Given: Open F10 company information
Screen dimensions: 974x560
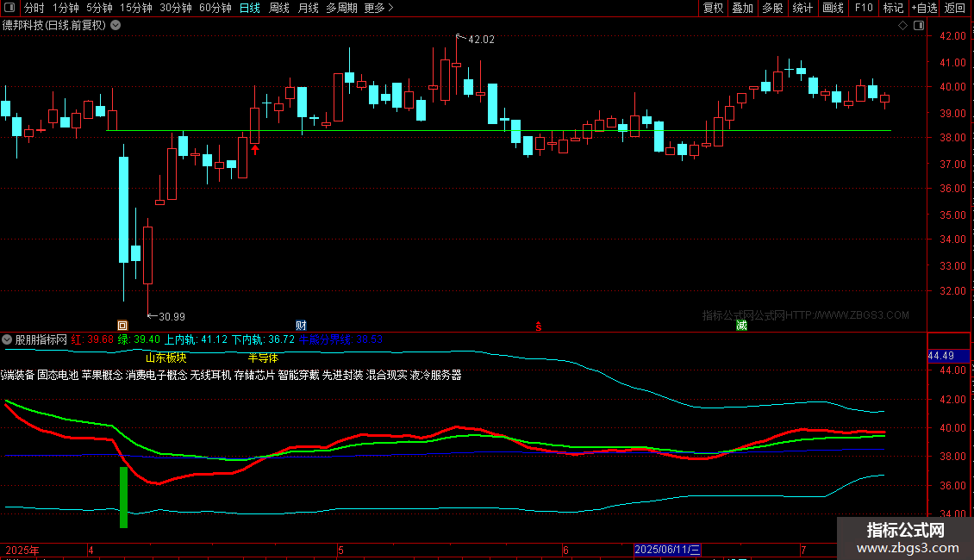Looking at the screenshot, I should 864,8.
